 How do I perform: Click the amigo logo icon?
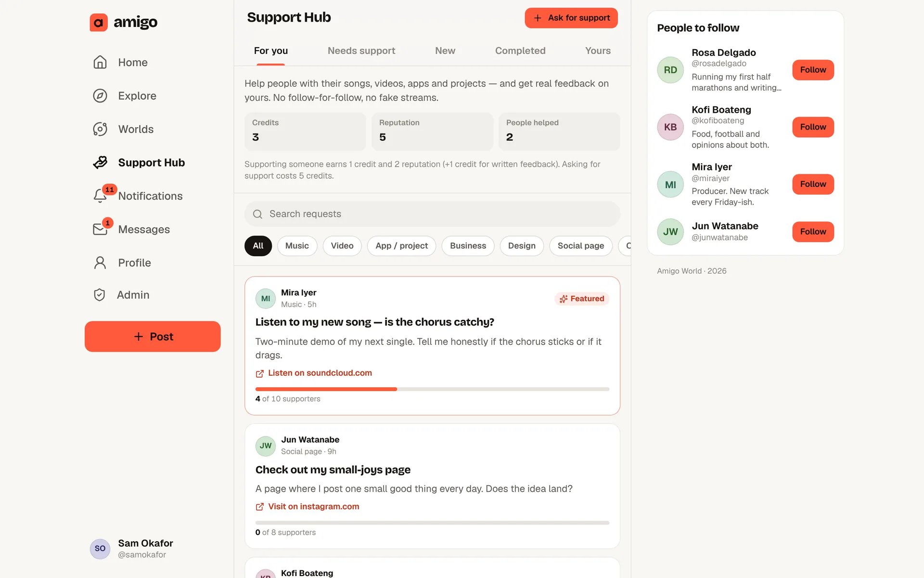(x=99, y=22)
